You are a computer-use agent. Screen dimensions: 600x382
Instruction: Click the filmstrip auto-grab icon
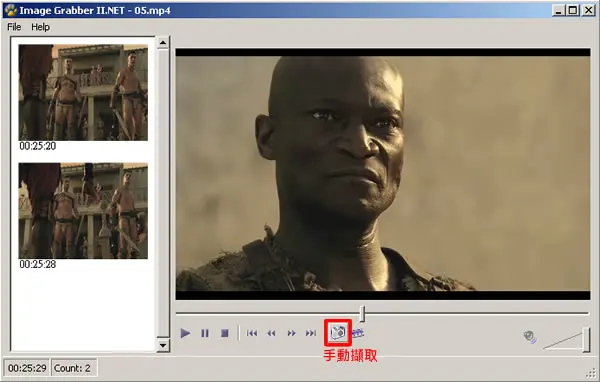358,333
